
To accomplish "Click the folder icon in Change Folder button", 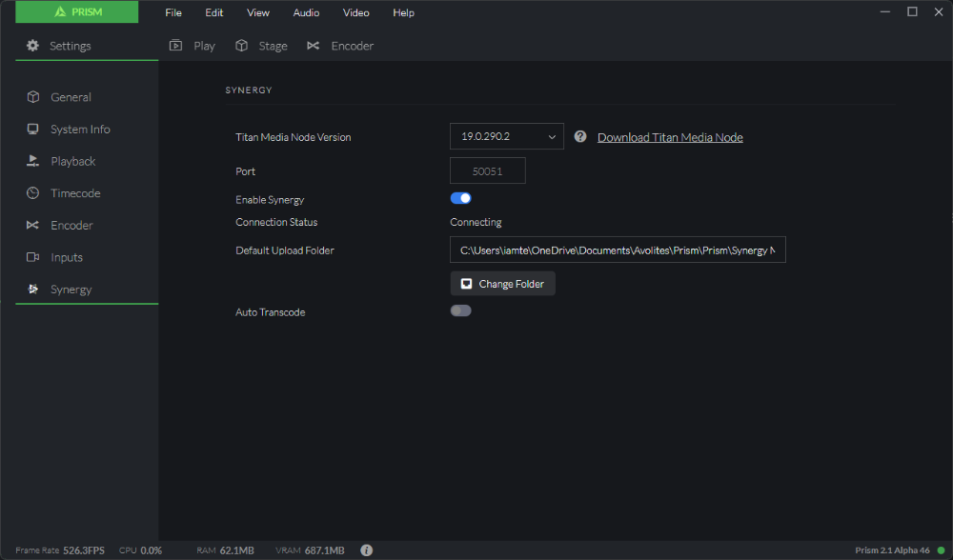I will [x=466, y=284].
